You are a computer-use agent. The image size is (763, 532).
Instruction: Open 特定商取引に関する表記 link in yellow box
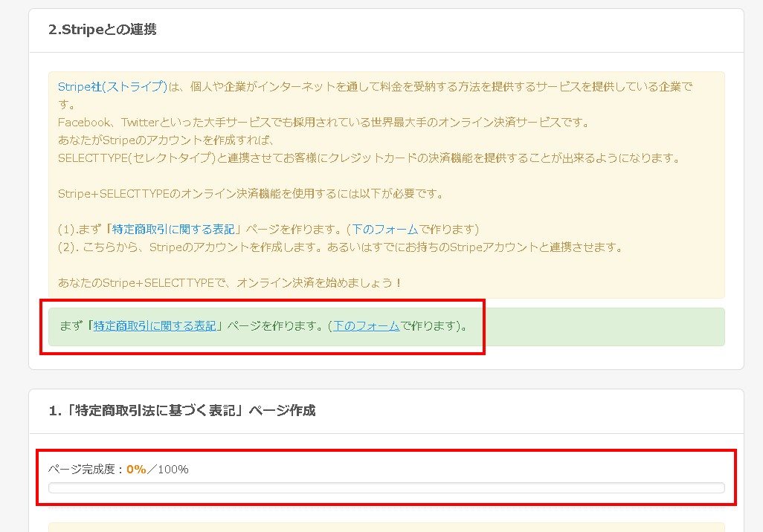(174, 229)
